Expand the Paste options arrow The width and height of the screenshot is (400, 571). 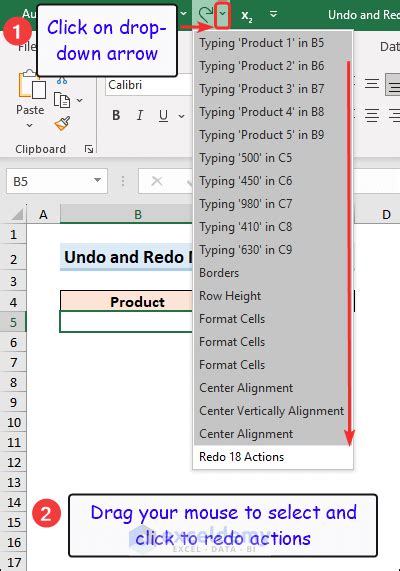tap(30, 126)
